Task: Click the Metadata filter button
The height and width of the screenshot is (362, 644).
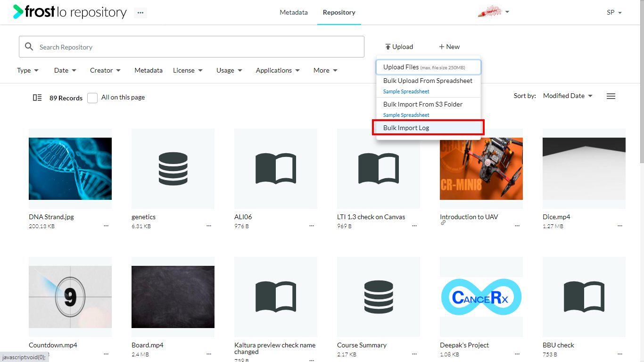Action: [149, 70]
